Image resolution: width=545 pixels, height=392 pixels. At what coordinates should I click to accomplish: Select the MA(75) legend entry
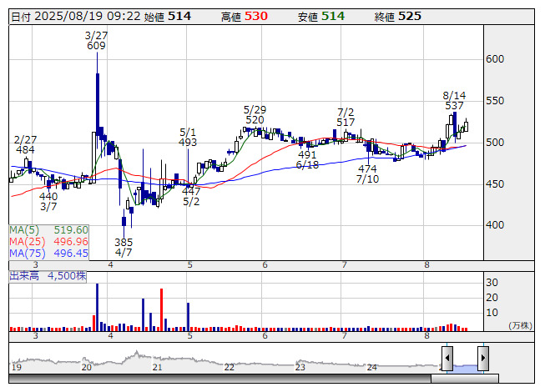48,254
